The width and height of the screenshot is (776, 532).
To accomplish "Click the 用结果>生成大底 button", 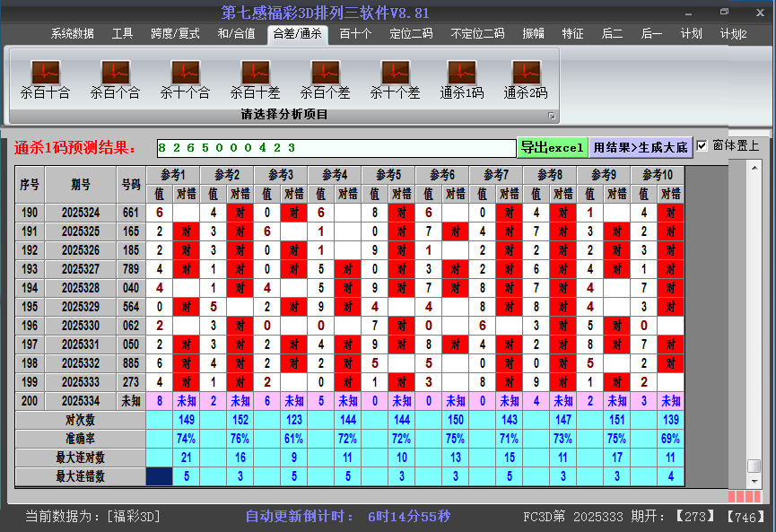I will tap(641, 147).
